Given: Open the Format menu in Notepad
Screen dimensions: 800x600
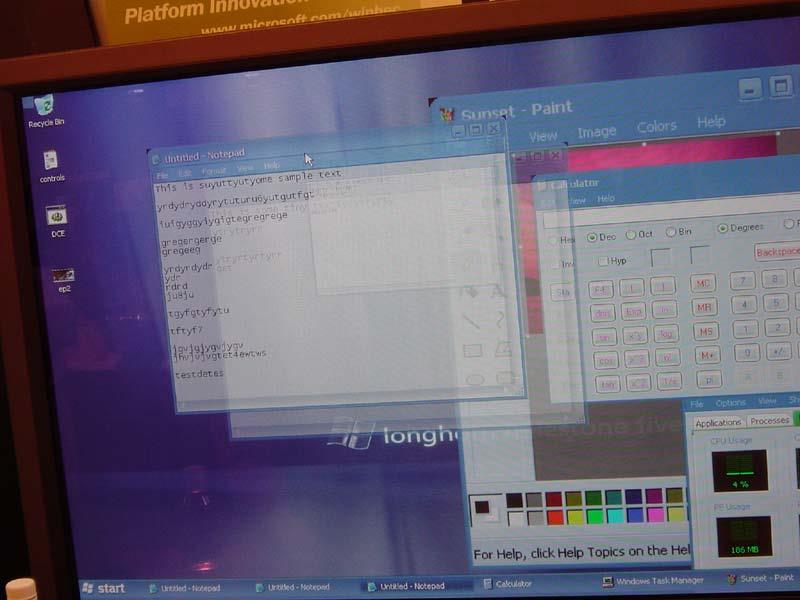Looking at the screenshot, I should point(213,171).
